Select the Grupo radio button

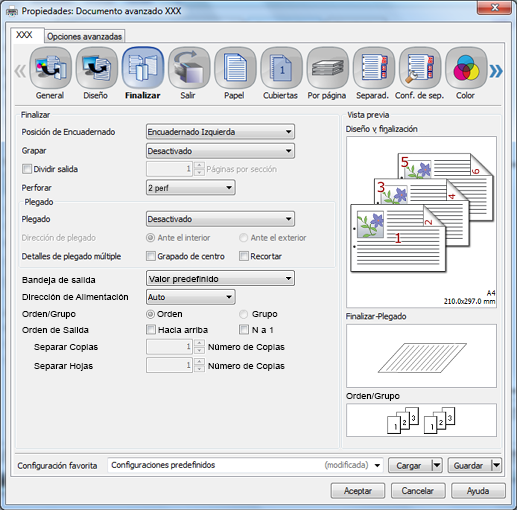pyautogui.click(x=244, y=314)
